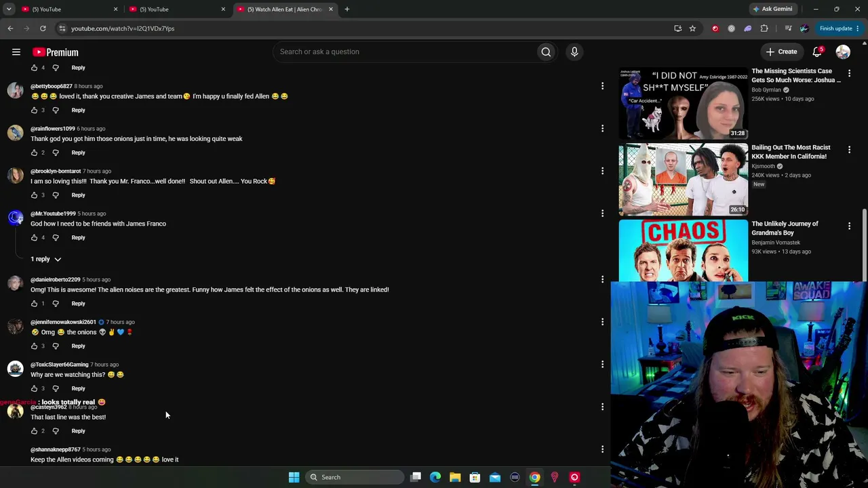This screenshot has width=868, height=488.
Task: Open the KKK bail-out video thumbnail
Action: [x=683, y=180]
